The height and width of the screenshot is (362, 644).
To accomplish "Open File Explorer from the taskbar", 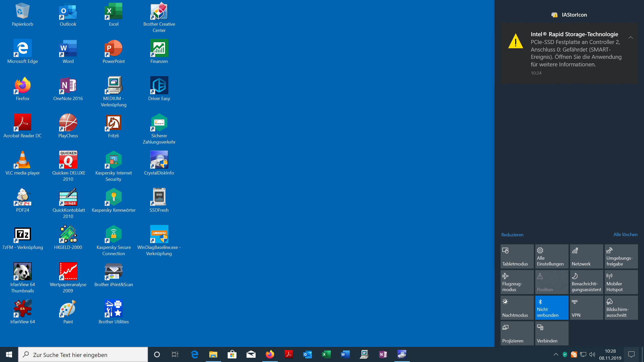I will coord(213,355).
